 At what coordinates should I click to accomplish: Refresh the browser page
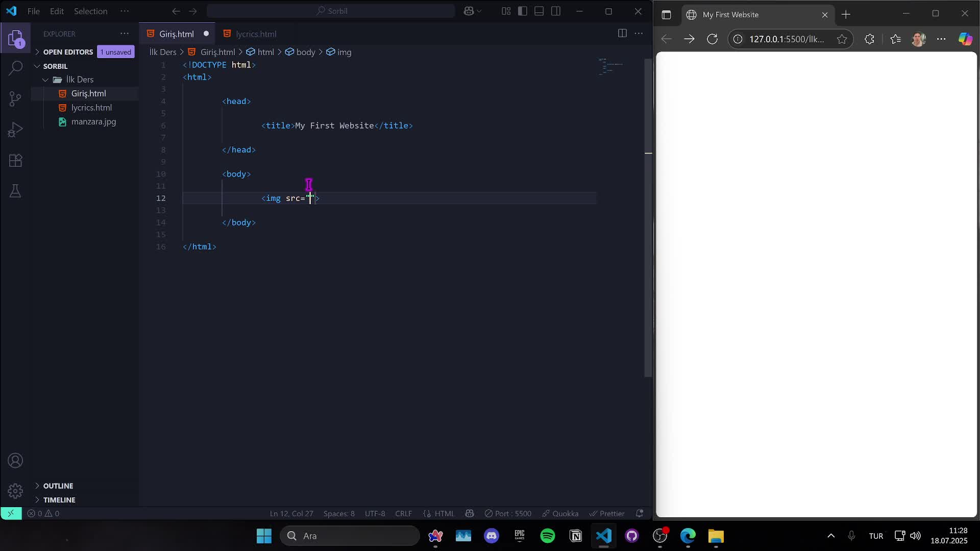(x=712, y=39)
